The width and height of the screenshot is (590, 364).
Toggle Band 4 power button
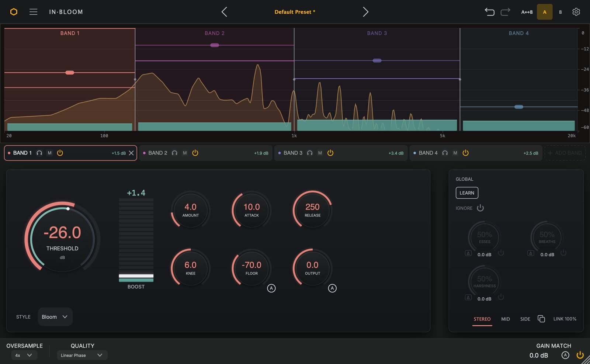click(x=466, y=153)
